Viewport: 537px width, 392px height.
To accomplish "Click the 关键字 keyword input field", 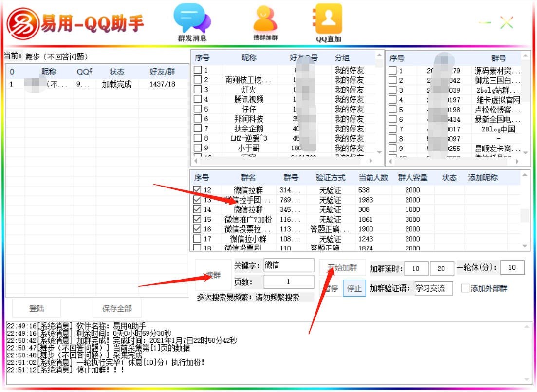I will 289,265.
